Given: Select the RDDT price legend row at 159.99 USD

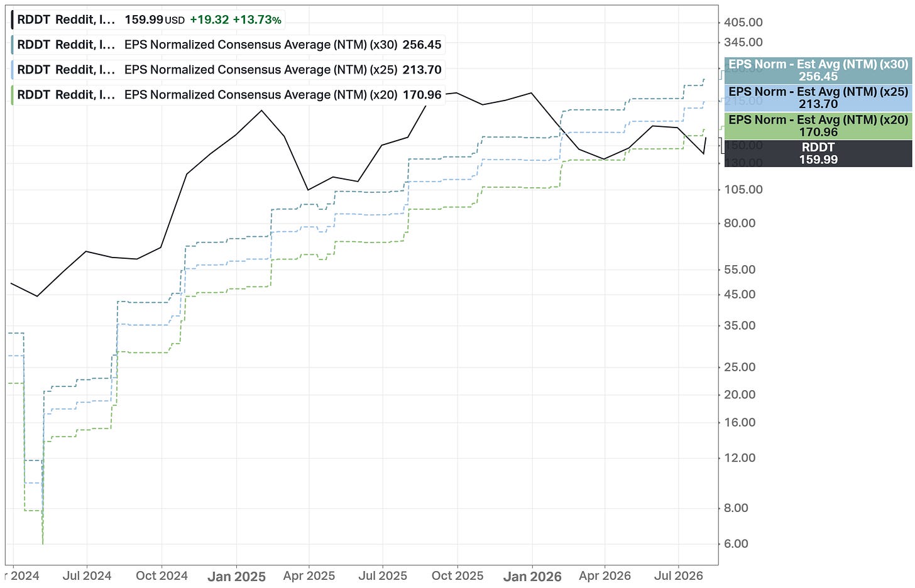Looking at the screenshot, I should 148,19.
